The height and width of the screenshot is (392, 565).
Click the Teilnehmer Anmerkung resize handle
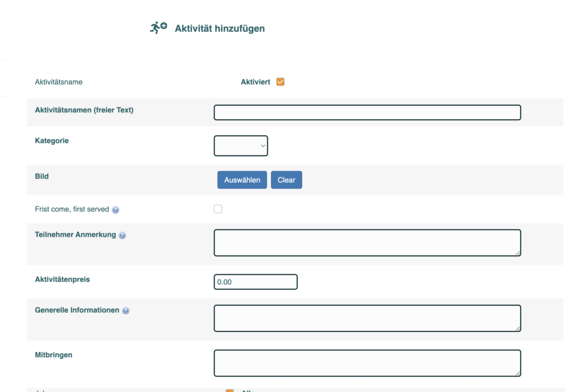coord(518,253)
